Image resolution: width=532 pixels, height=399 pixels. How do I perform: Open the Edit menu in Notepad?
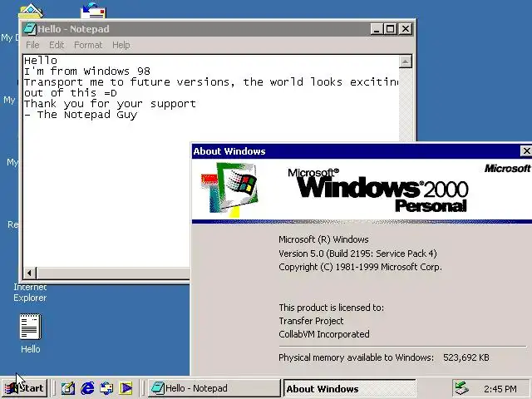tap(57, 45)
